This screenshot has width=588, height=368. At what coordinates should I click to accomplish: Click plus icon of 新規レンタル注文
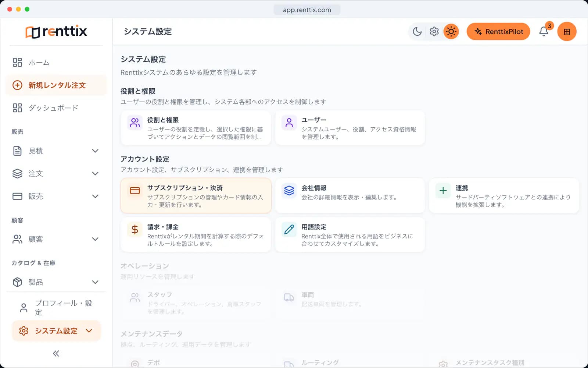(x=17, y=85)
